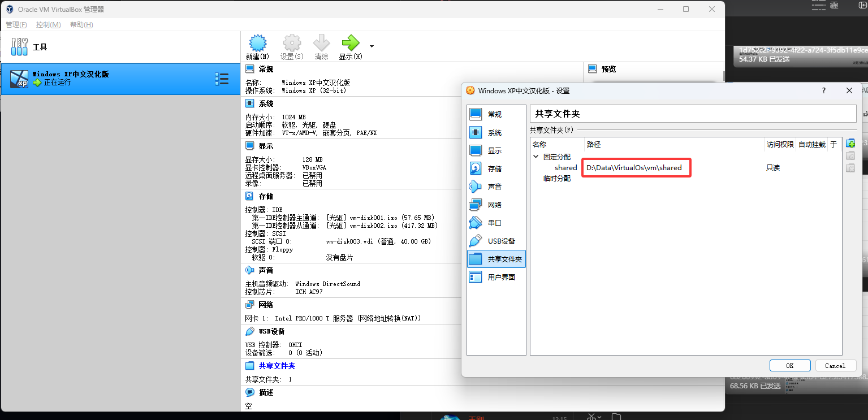This screenshot has height=420, width=868.
Task: Open USB设备 settings category
Action: click(501, 241)
